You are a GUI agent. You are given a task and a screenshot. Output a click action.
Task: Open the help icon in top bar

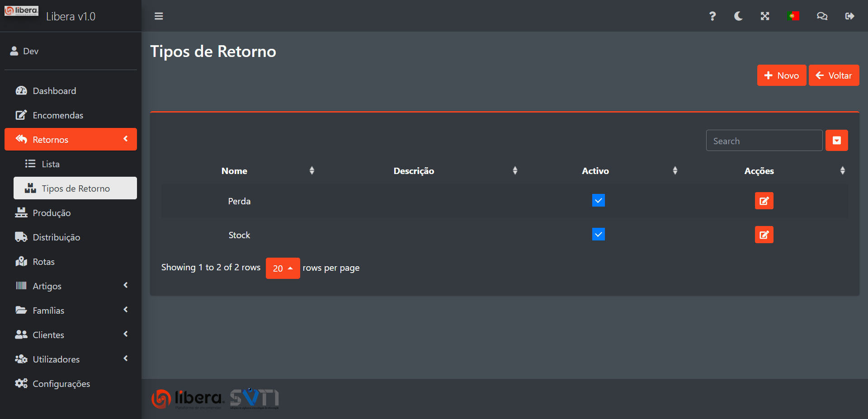click(x=712, y=16)
